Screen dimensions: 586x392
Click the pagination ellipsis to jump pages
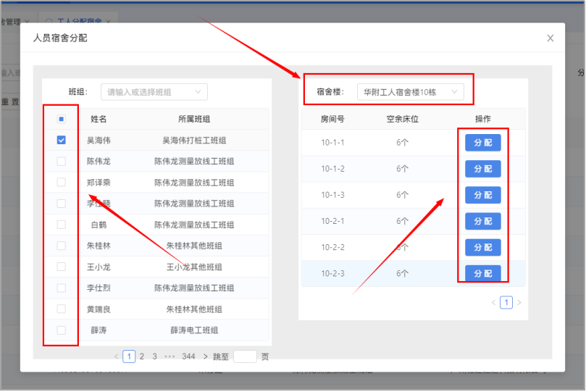pos(169,356)
